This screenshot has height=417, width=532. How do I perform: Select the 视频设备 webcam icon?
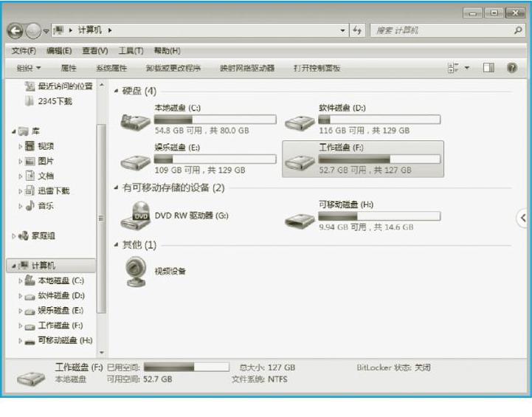136,272
